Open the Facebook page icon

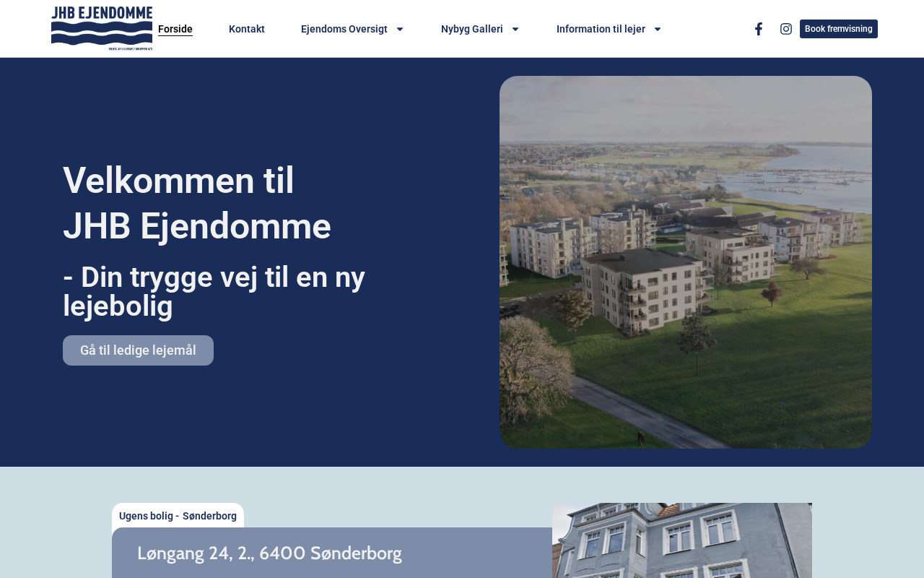coord(759,29)
